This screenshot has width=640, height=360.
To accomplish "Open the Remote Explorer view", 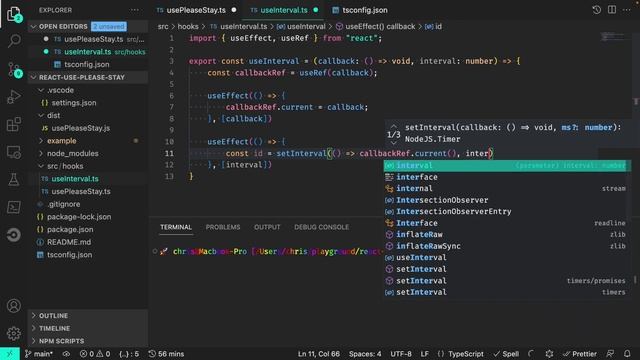I will point(13,152).
